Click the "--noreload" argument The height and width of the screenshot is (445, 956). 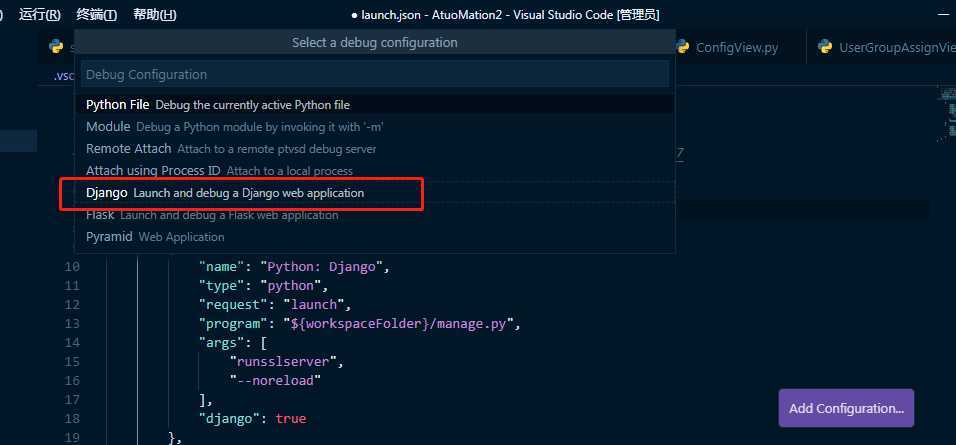pos(276,380)
